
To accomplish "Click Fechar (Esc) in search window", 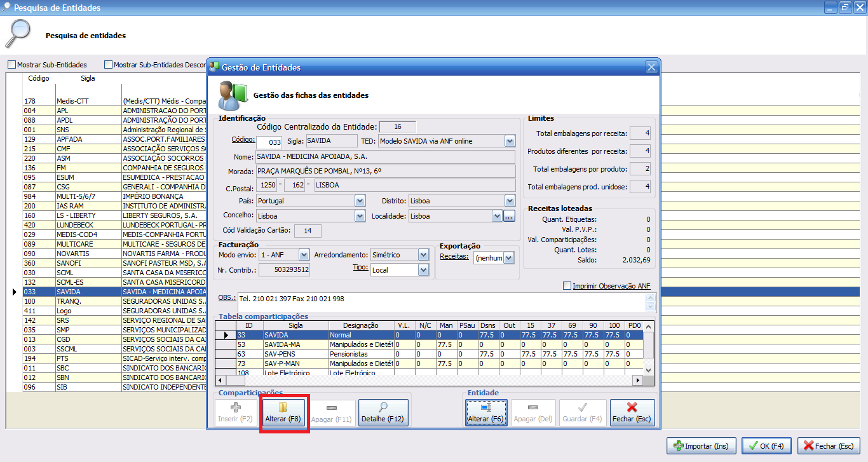I will 830,445.
